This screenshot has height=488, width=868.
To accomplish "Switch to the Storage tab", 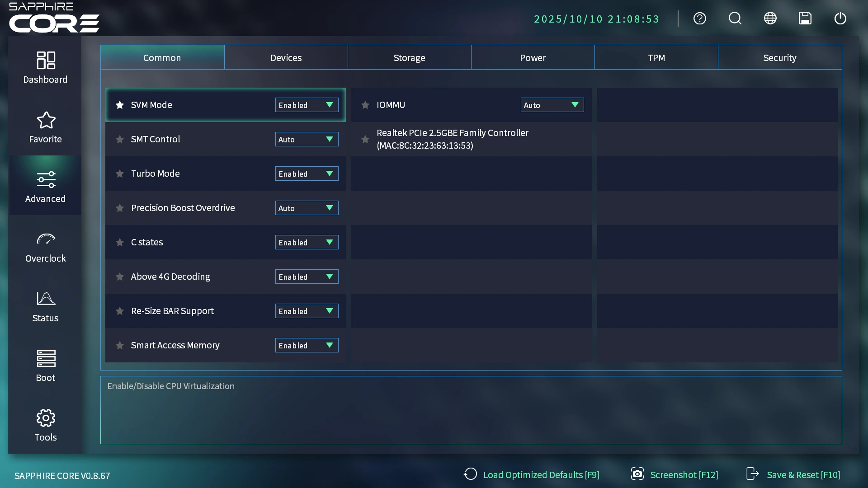I will 409,57.
